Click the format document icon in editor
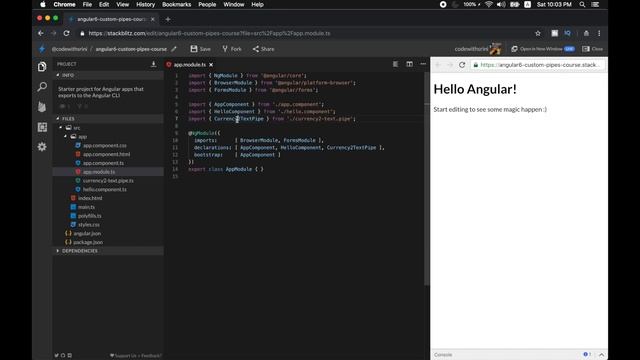Viewport: 640px width, 360px height. (395, 64)
